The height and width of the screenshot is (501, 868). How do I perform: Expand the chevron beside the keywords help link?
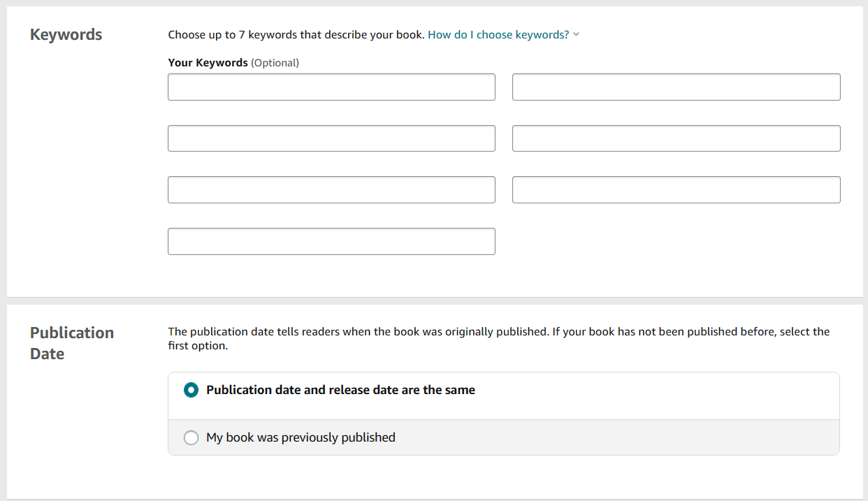(576, 34)
